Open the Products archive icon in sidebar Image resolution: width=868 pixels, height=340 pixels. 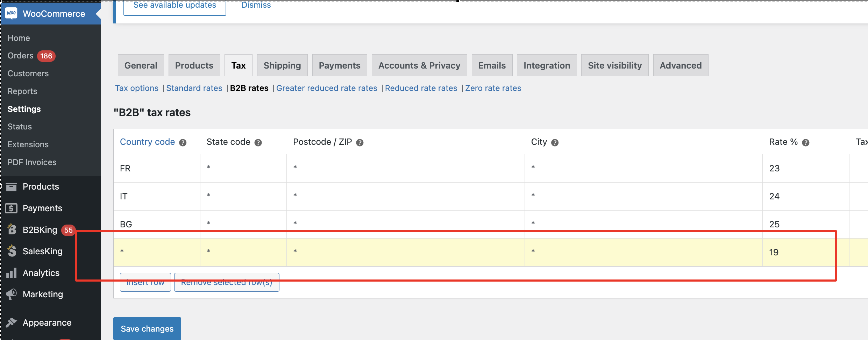coord(11,187)
